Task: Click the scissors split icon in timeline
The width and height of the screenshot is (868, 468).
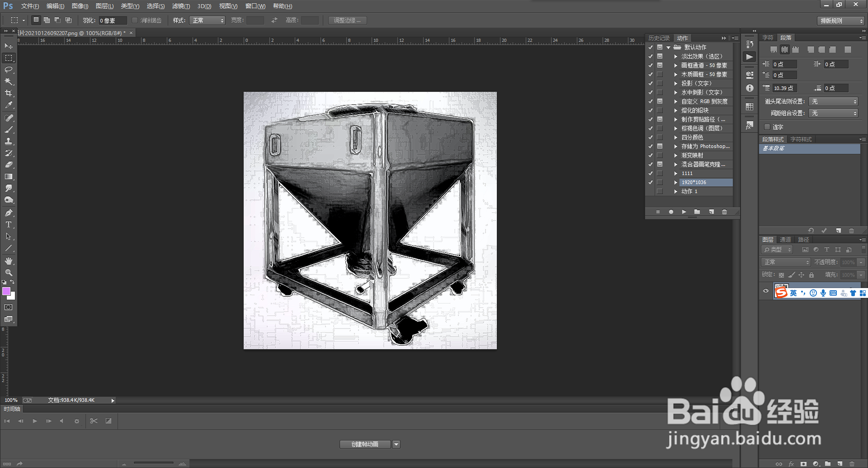Action: pyautogui.click(x=94, y=421)
